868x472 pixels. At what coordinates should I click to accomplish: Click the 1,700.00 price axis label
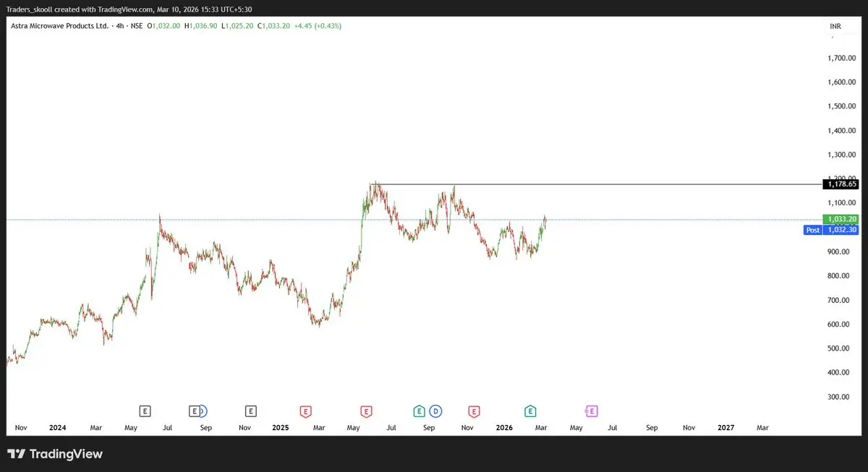coord(843,58)
